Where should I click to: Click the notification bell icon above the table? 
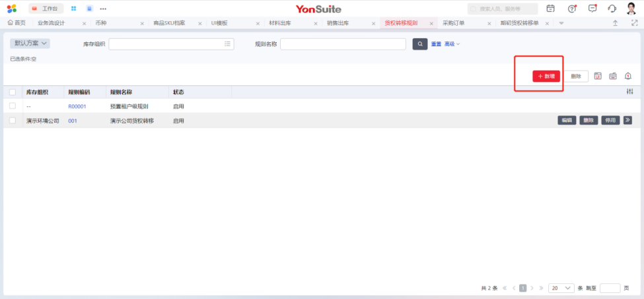click(x=628, y=77)
